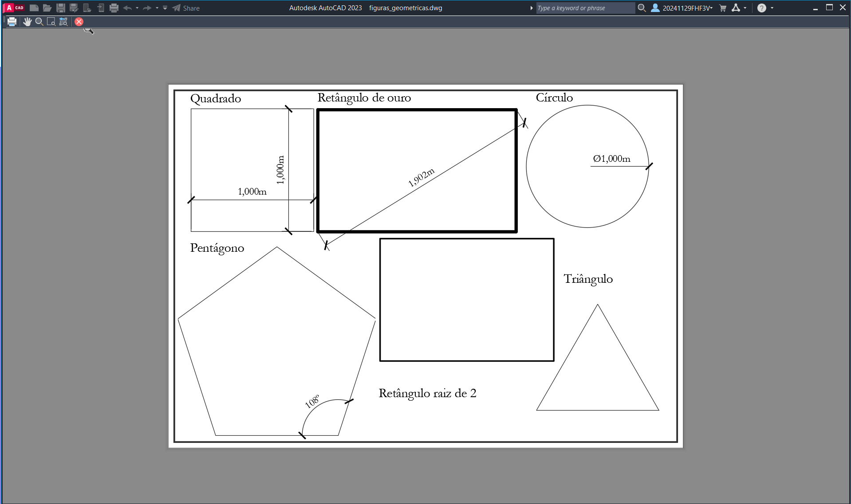
Task: Open from Web & Mobile icon
Action: (87, 8)
